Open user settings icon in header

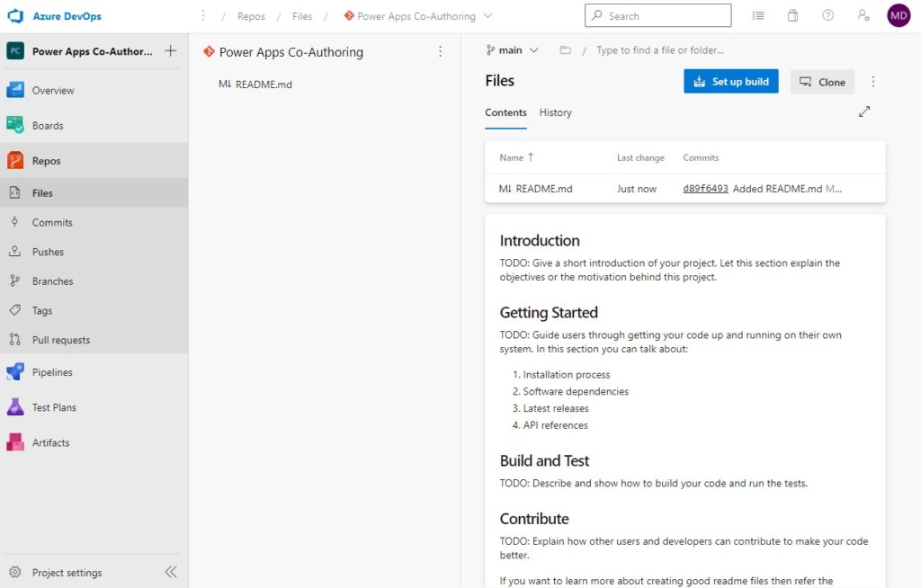[x=863, y=16]
